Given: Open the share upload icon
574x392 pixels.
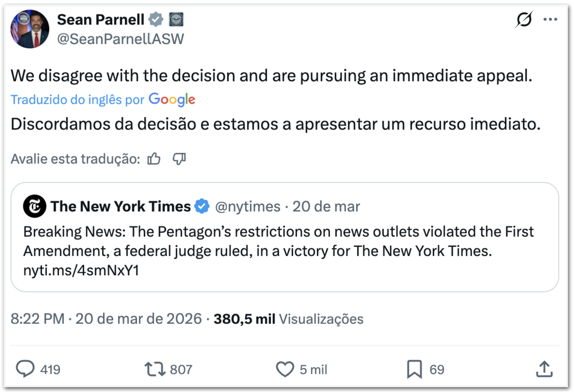Looking at the screenshot, I should coord(544,369).
